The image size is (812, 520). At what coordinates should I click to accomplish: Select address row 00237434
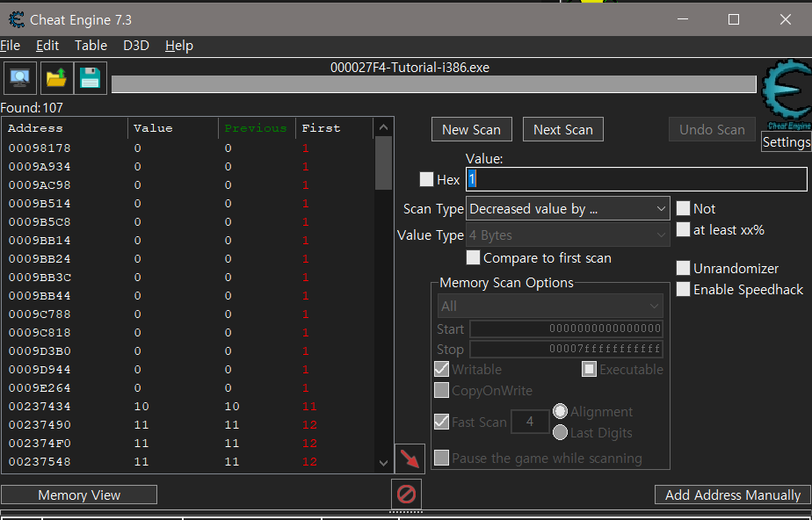(188, 407)
